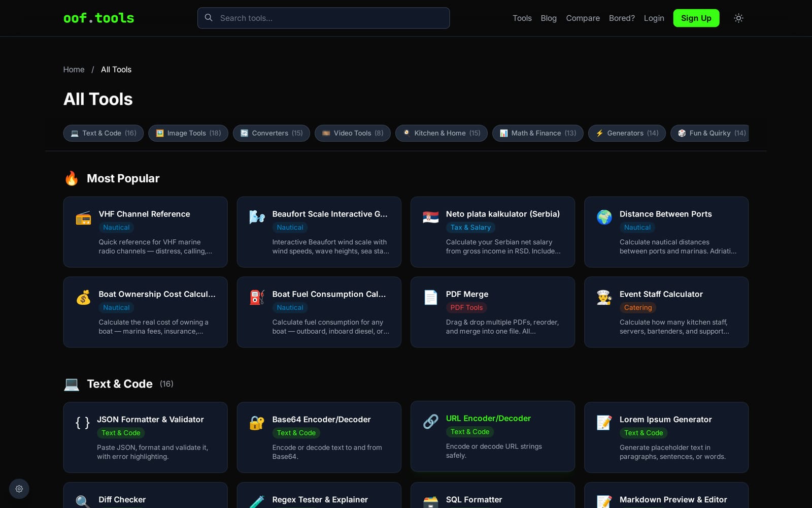Click the Catering tag
The width and height of the screenshot is (812, 508).
tap(638, 308)
